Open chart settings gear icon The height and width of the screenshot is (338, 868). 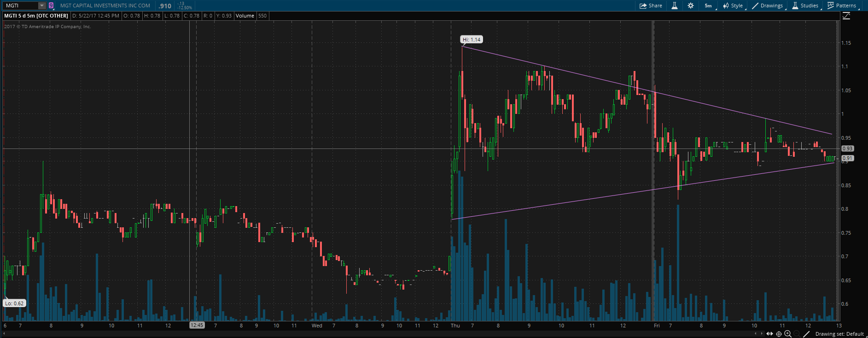[691, 6]
